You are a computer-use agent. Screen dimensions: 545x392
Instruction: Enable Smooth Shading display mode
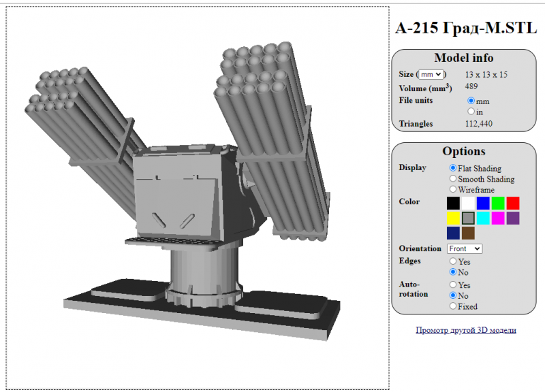coord(454,179)
